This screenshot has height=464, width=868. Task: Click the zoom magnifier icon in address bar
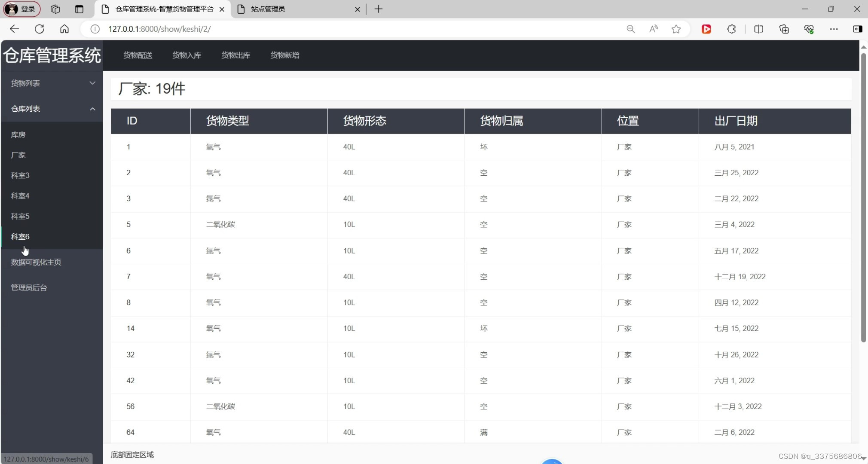coord(630,29)
